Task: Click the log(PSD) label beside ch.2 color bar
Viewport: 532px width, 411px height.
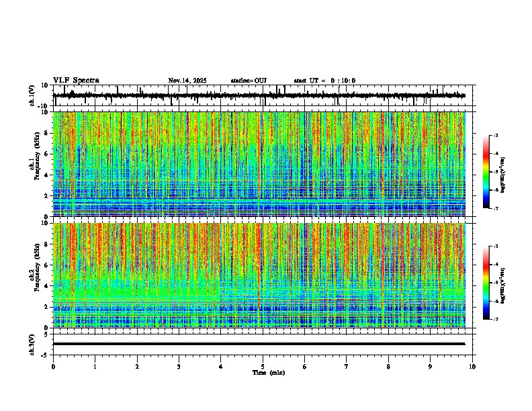Action: pos(502,285)
